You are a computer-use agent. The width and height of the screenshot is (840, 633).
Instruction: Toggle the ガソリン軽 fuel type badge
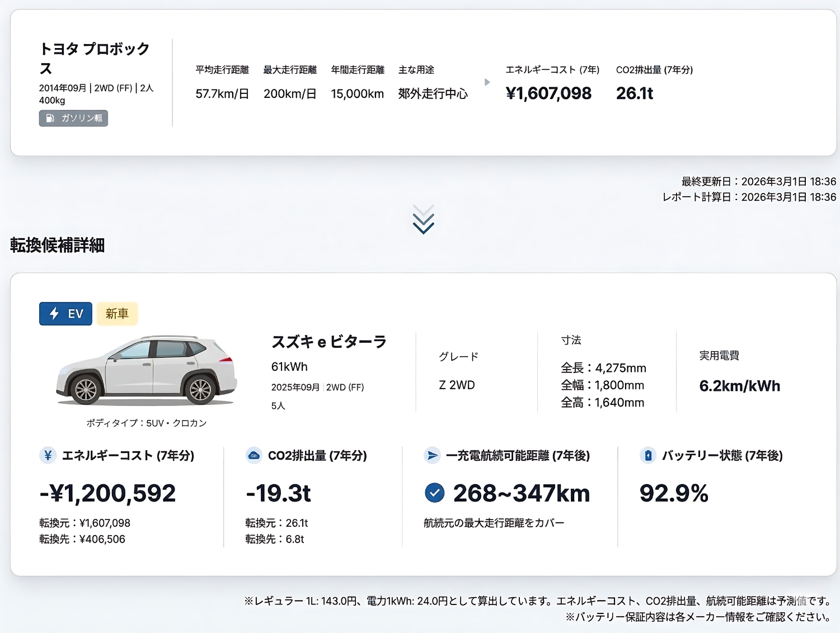pos(73,118)
